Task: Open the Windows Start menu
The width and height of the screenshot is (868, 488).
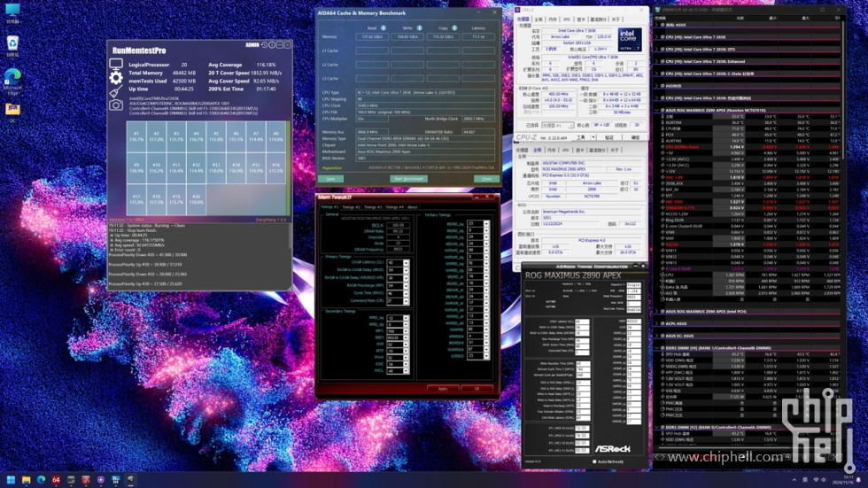Action: point(11,480)
